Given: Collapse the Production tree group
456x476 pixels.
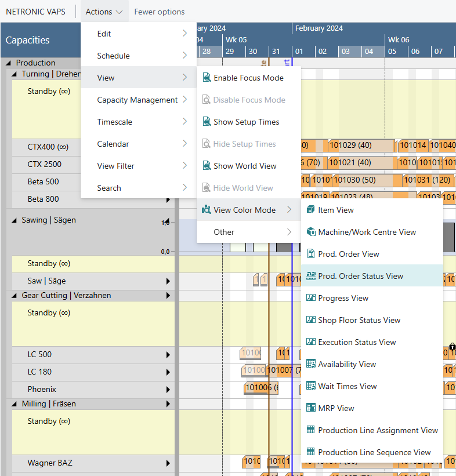Looking at the screenshot, I should click(x=9, y=63).
